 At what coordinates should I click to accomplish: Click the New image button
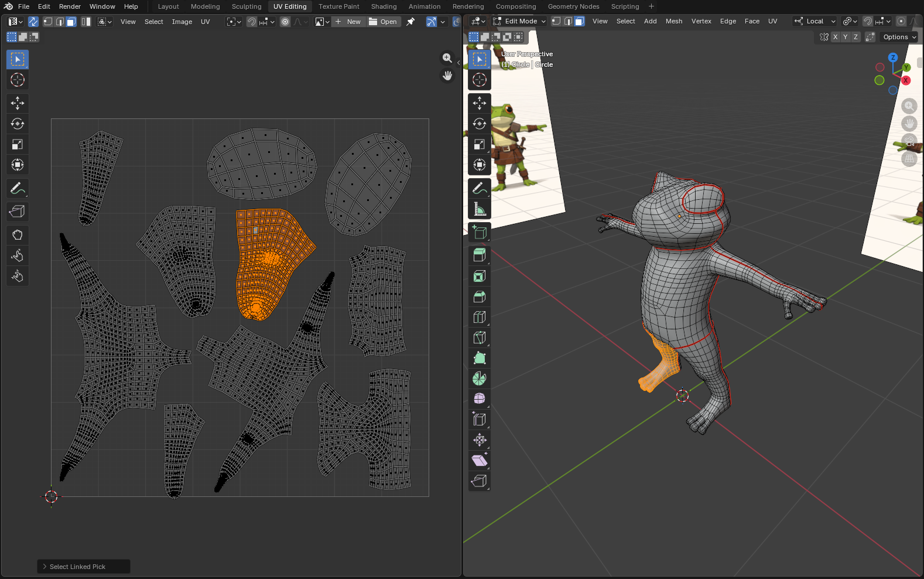tap(349, 22)
